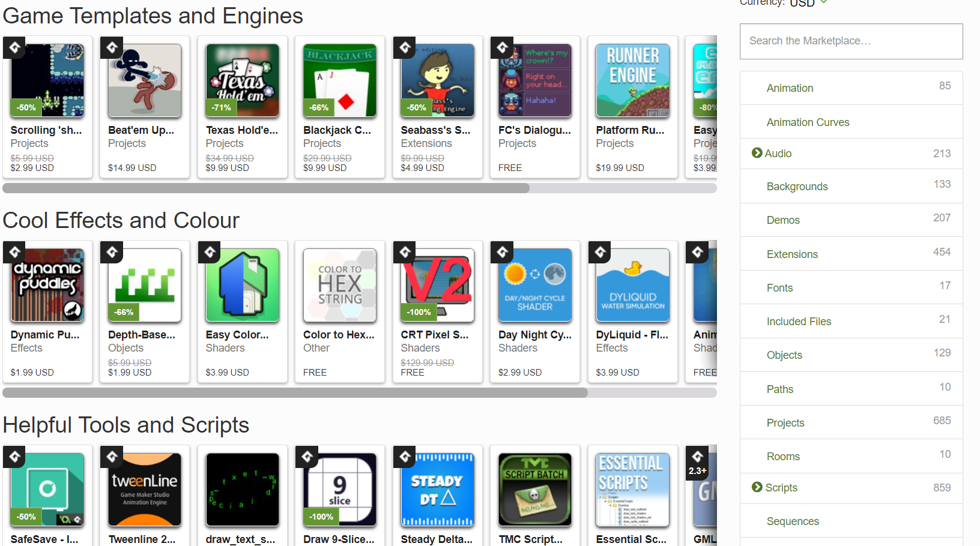Image resolution: width=980 pixels, height=546 pixels.
Task: Open the Steady Delta... title link
Action: coord(437,539)
